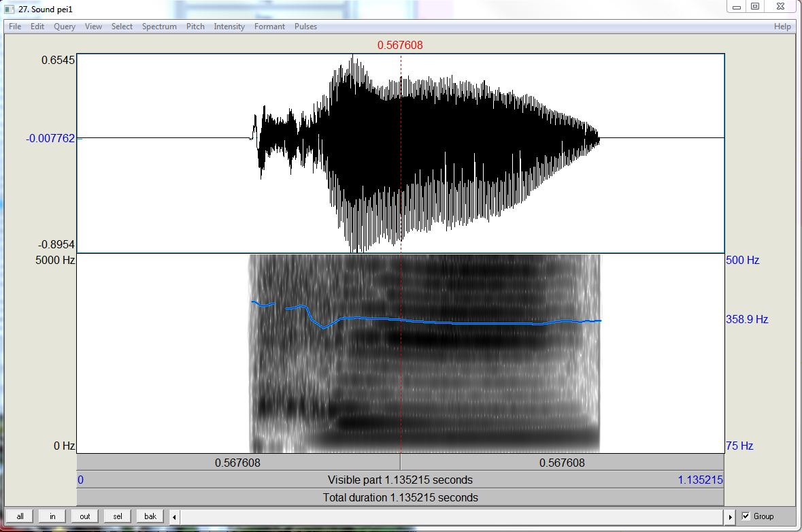This screenshot has height=532, width=802.
Task: Open the Help menu
Action: 782,27
